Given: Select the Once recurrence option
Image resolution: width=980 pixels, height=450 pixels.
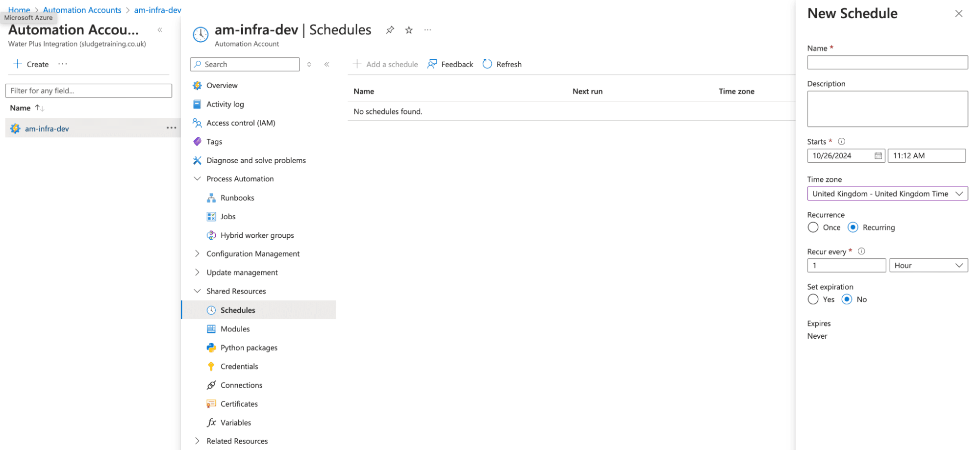Looking at the screenshot, I should click(x=813, y=227).
